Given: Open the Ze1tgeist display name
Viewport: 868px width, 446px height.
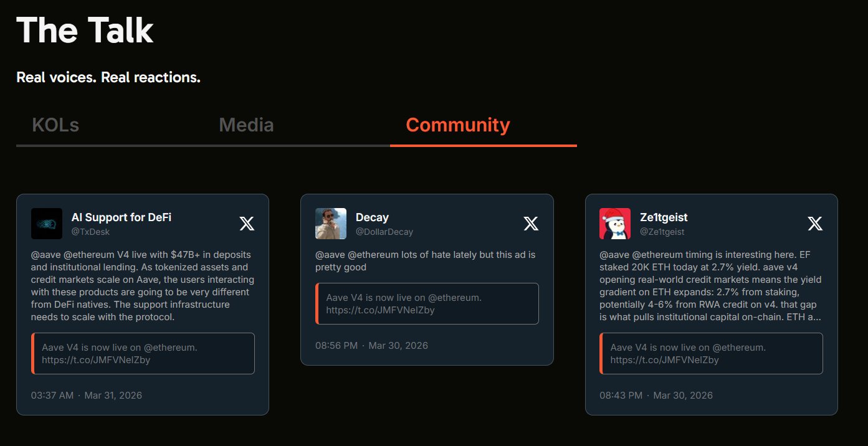Looking at the screenshot, I should pyautogui.click(x=664, y=217).
